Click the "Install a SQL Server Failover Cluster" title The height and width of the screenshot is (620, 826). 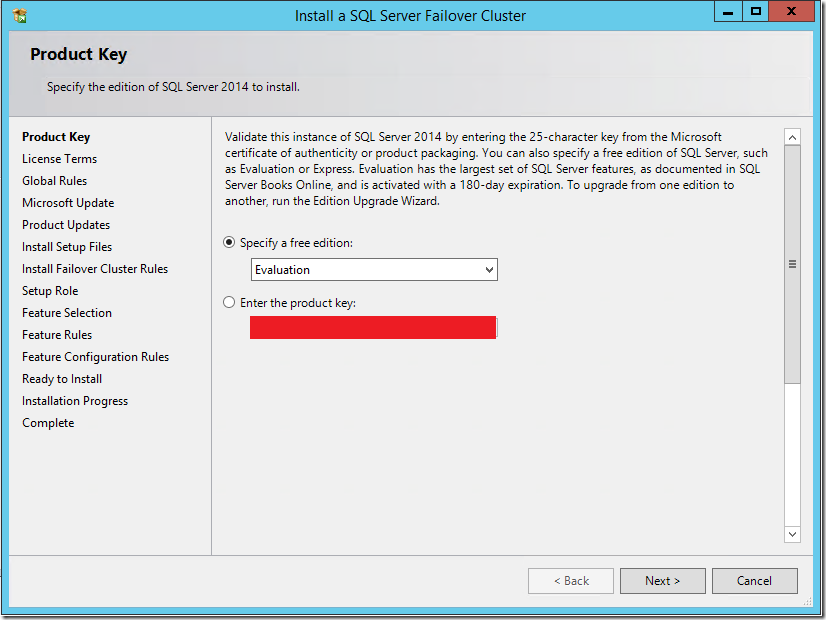(x=410, y=16)
